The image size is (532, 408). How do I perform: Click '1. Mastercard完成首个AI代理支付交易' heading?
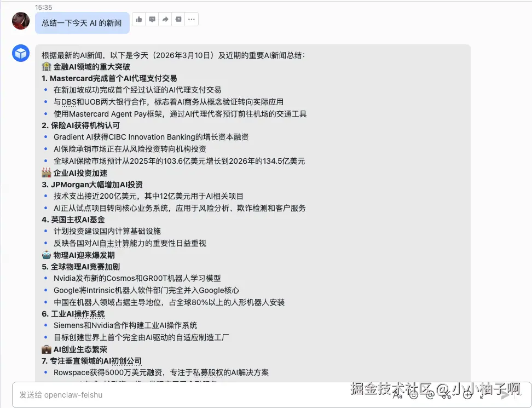tap(109, 78)
